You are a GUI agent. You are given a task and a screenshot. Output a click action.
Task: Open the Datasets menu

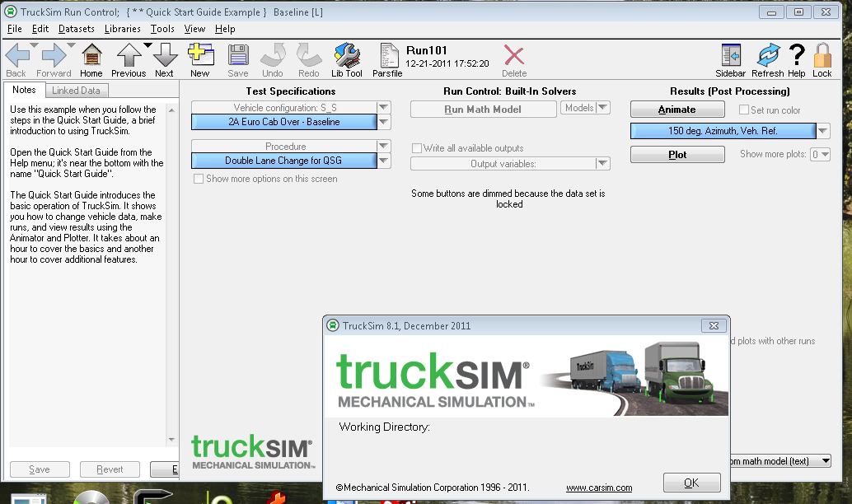77,29
